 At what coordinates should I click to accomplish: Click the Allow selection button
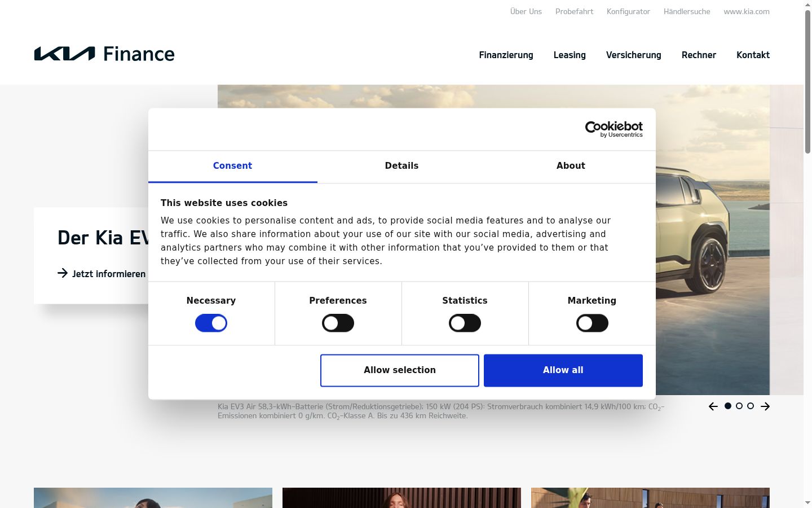400,370
